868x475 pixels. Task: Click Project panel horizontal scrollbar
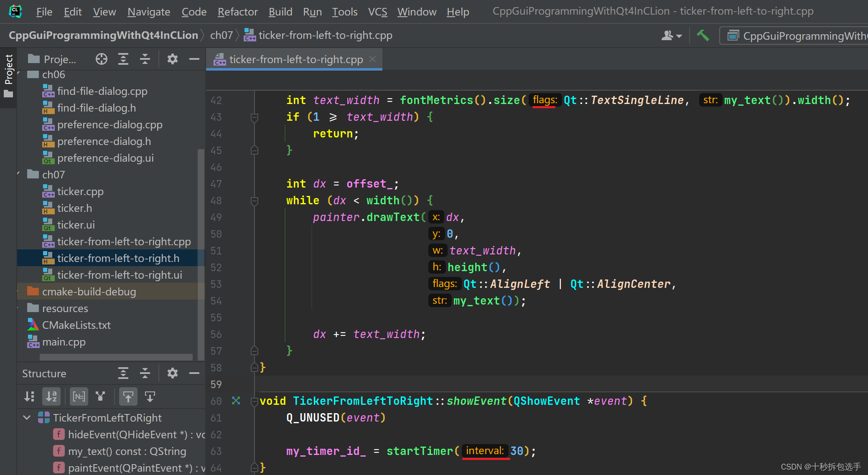[116, 357]
